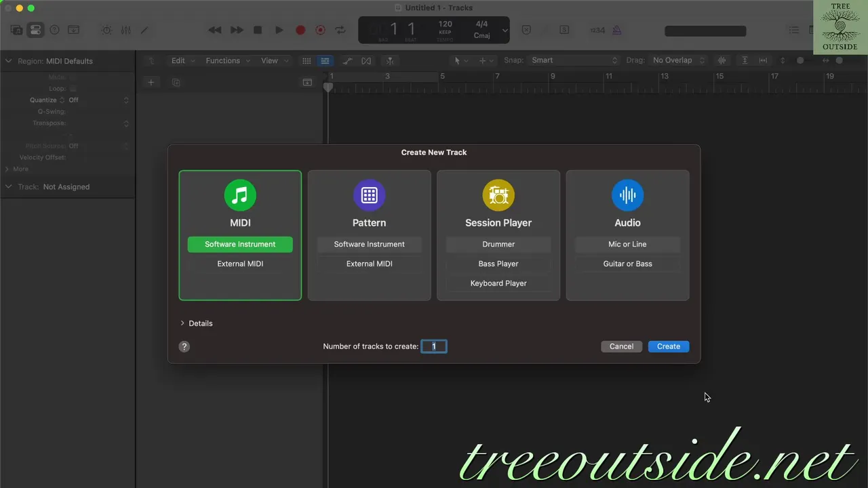Open the Functions menu
Image resolution: width=868 pixels, height=488 pixels.
[x=228, y=60]
